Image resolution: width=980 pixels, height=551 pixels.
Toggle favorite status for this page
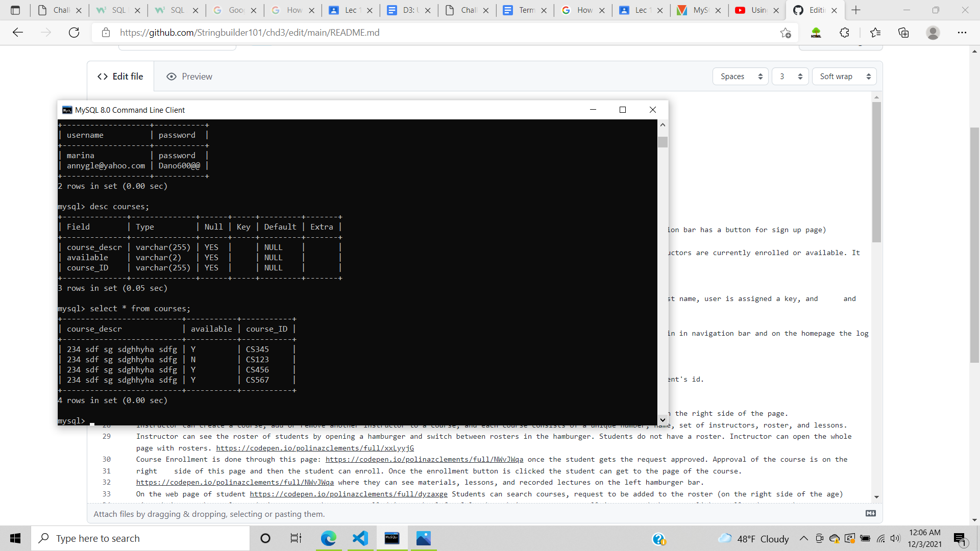[786, 33]
